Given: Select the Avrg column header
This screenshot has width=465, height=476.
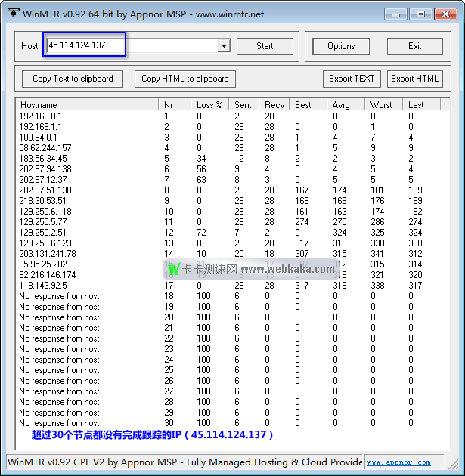Looking at the screenshot, I should pos(347,104).
